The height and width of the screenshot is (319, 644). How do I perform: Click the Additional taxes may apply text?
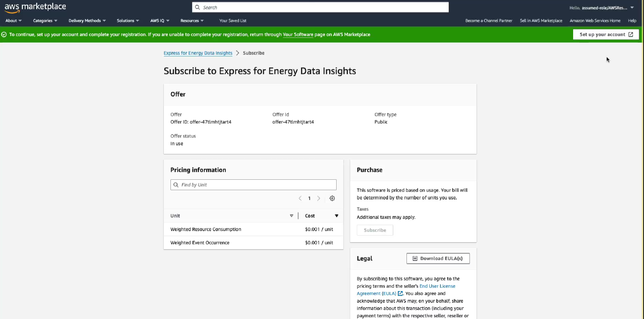point(386,217)
